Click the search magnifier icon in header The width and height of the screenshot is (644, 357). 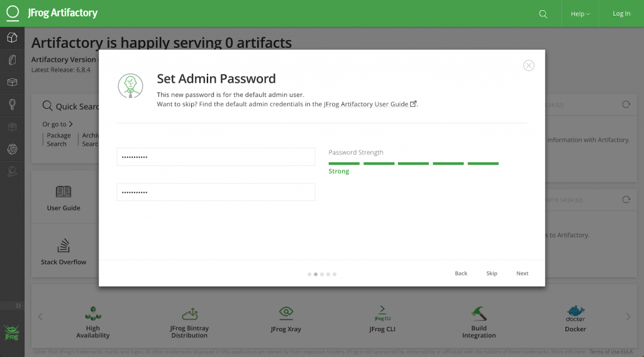(543, 14)
